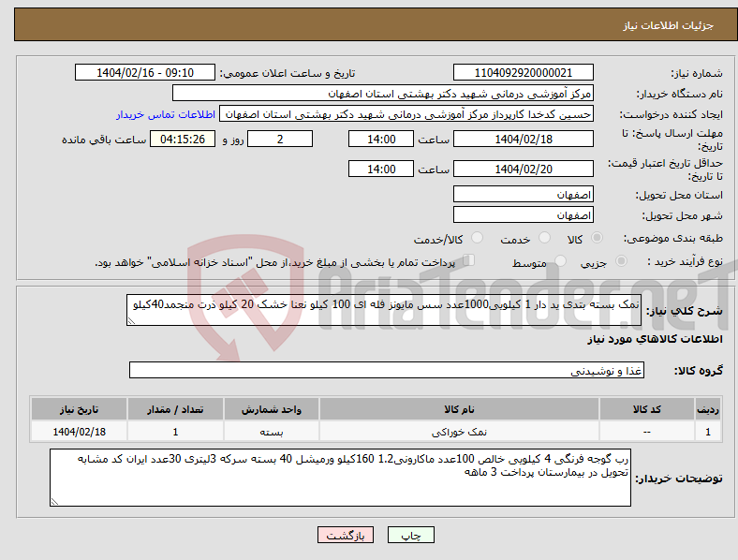Click the بسته unit cell
The height and width of the screenshot is (560, 738).
pos(272,432)
